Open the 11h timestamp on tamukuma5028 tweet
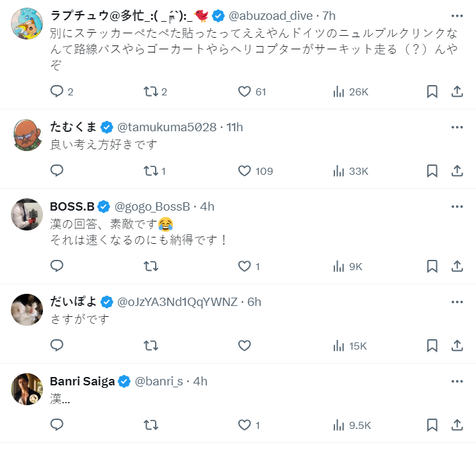The width and height of the screenshot is (476, 450). coord(234,127)
